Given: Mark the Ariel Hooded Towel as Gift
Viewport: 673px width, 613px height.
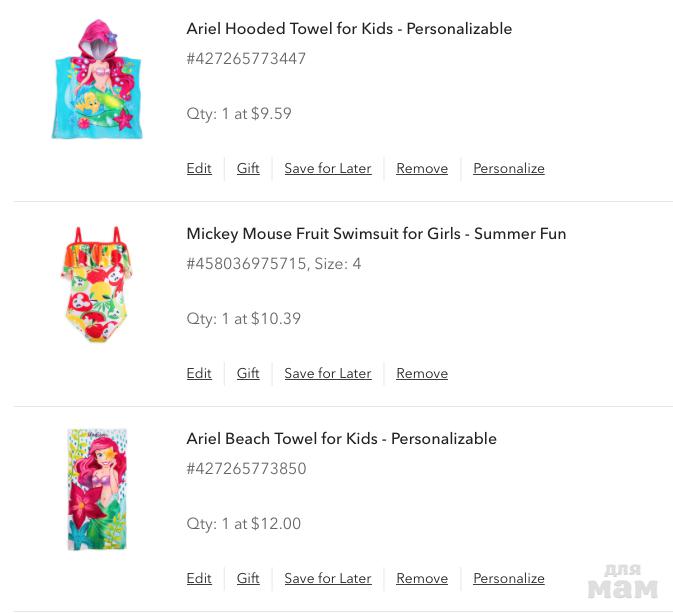Looking at the screenshot, I should coord(248,168).
